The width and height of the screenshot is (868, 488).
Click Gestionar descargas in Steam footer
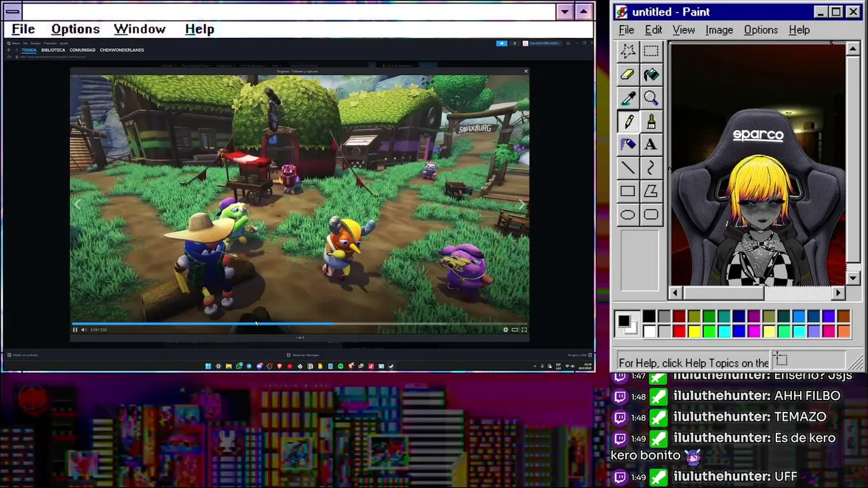[303, 355]
